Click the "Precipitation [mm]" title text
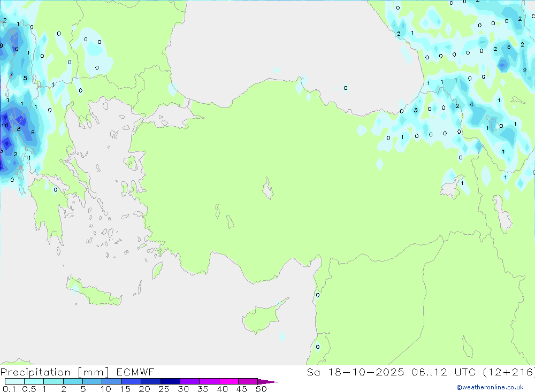 pos(55,372)
